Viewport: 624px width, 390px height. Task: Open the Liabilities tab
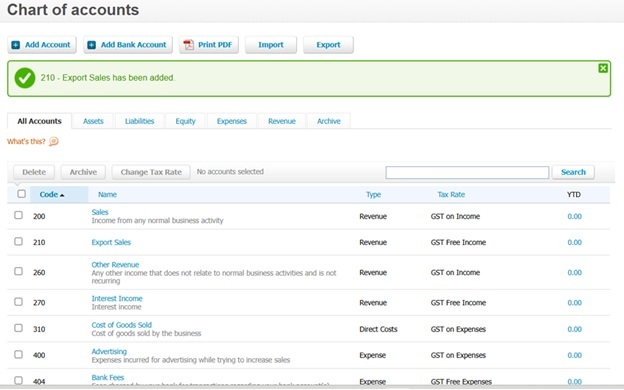(139, 121)
